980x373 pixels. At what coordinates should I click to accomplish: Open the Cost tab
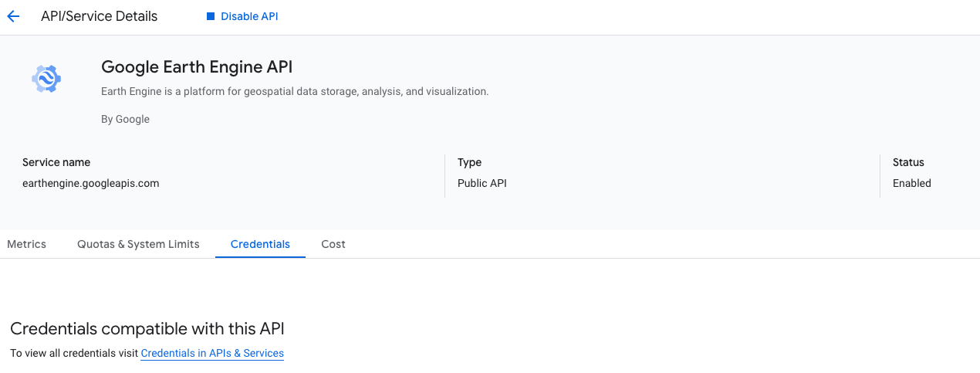(333, 244)
